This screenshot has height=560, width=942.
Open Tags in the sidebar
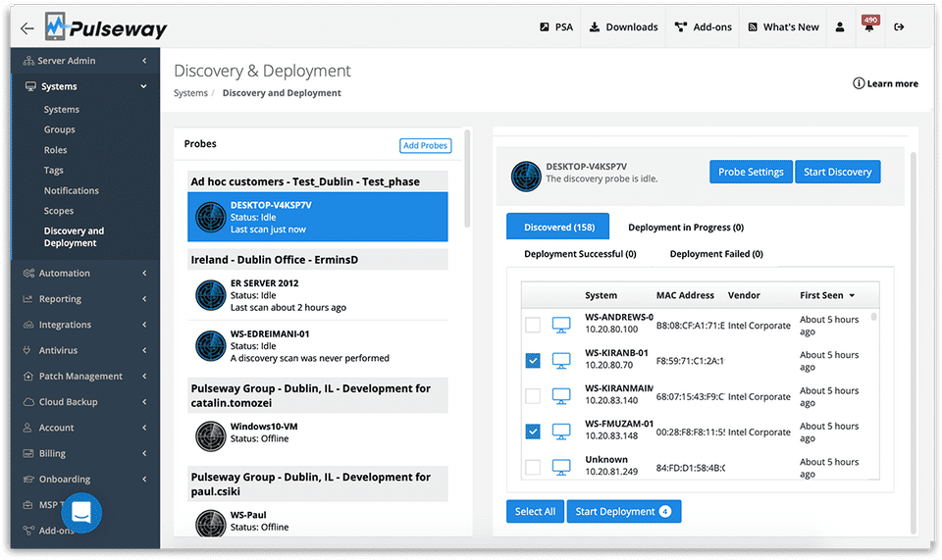(53, 171)
